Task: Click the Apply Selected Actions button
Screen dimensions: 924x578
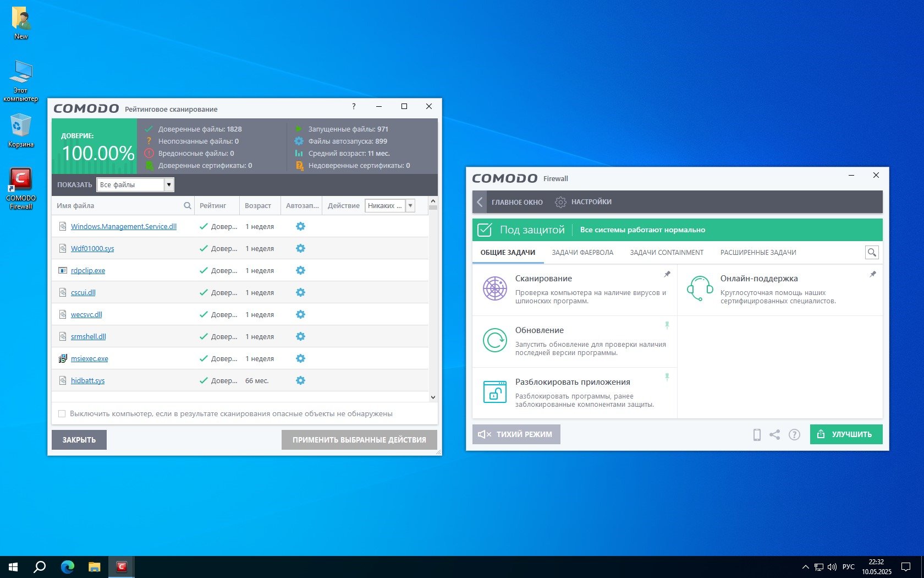Action: point(359,440)
